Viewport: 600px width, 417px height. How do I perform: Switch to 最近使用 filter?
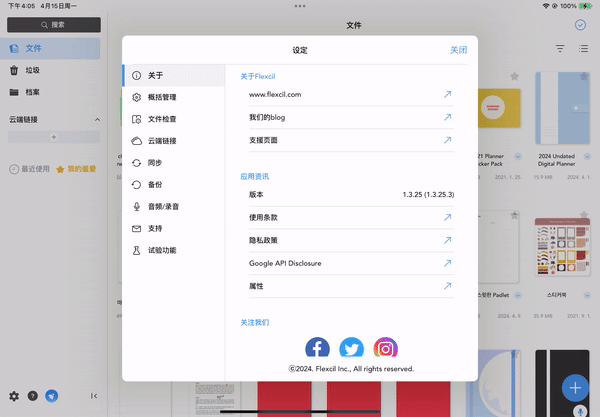pos(29,169)
